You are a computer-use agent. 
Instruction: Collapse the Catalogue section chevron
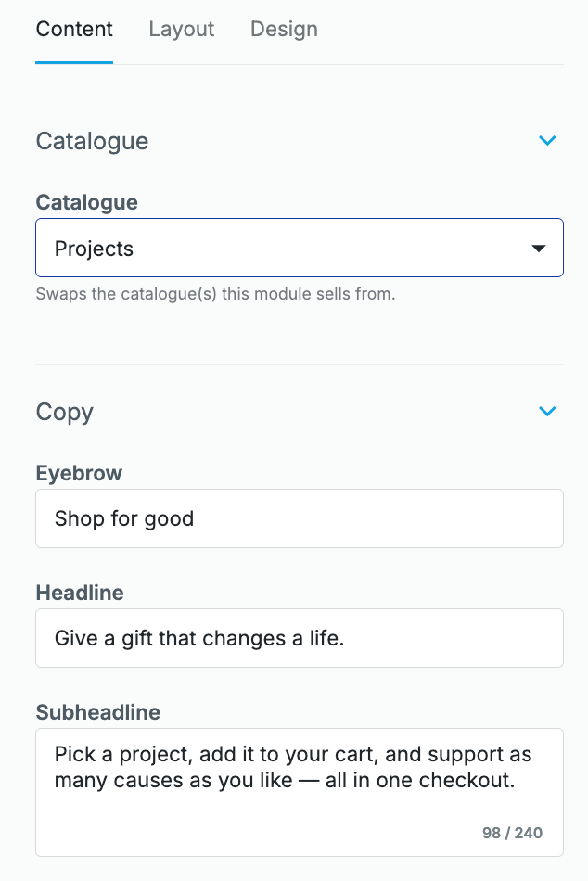(x=547, y=140)
